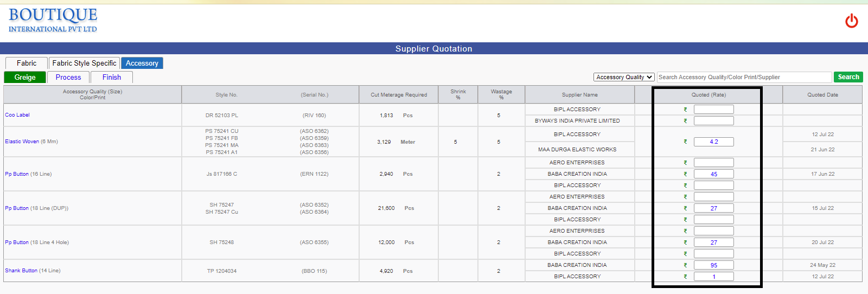The image size is (868, 294).
Task: Open the Elastic Woven accessory link
Action: click(x=22, y=142)
